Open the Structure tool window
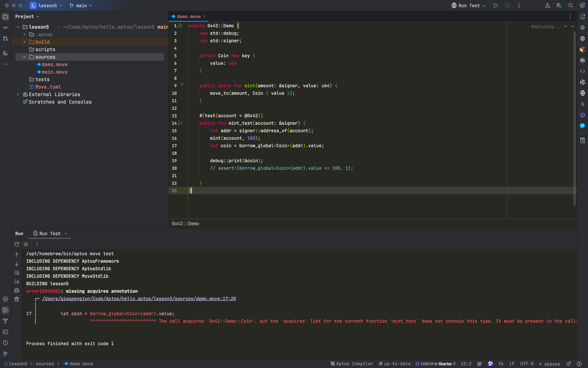 point(5,53)
